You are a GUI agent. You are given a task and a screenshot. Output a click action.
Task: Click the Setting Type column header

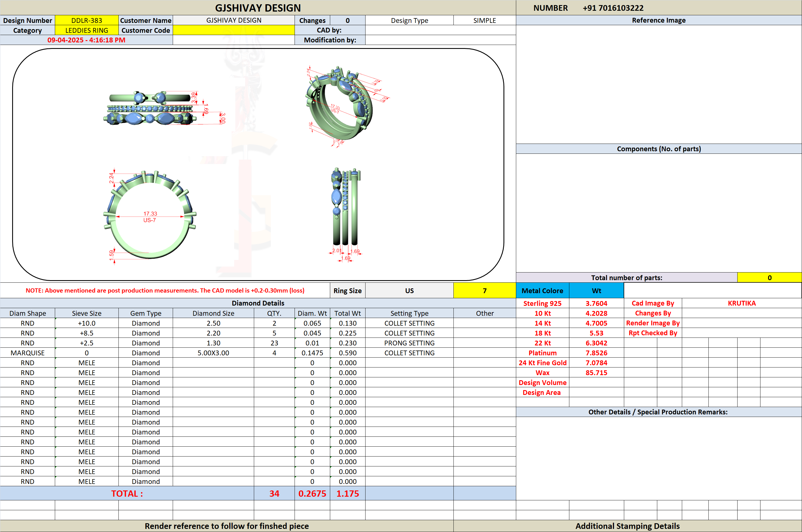click(x=409, y=313)
